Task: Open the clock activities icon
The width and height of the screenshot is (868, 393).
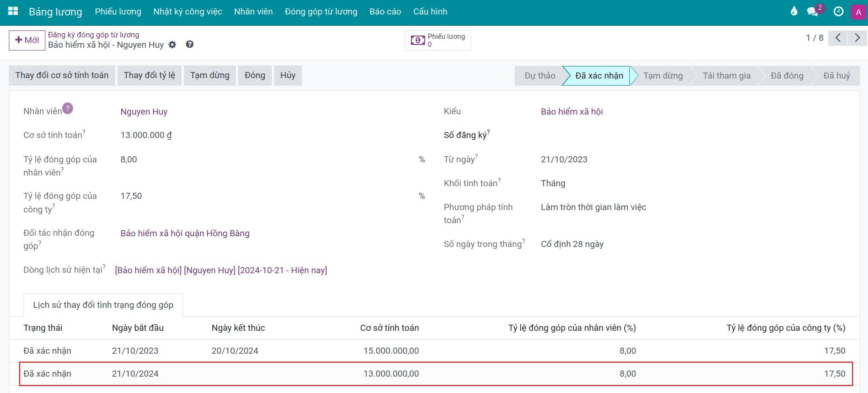Action: [839, 12]
